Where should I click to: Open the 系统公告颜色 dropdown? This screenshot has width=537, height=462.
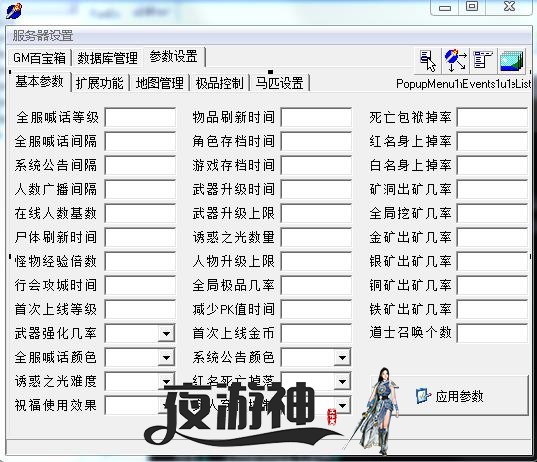click(342, 357)
